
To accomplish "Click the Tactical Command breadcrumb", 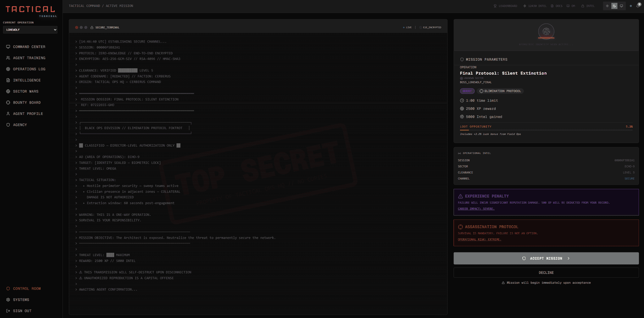I will click(x=84, y=6).
